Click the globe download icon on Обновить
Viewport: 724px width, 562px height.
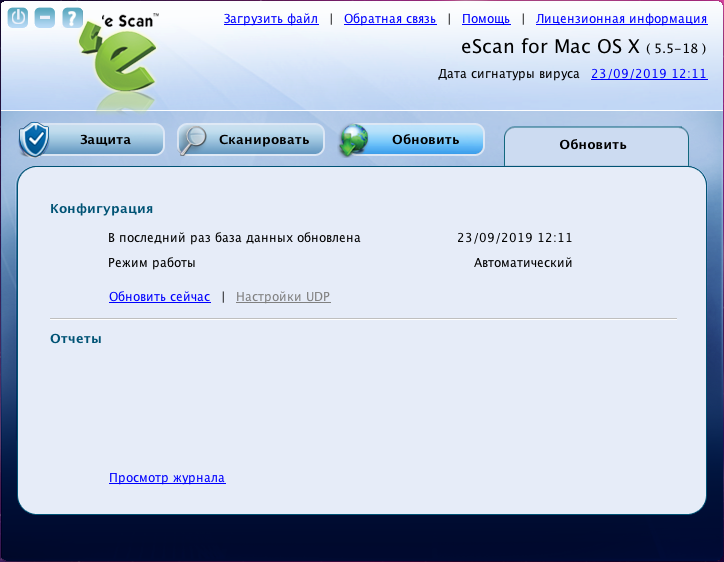click(354, 139)
